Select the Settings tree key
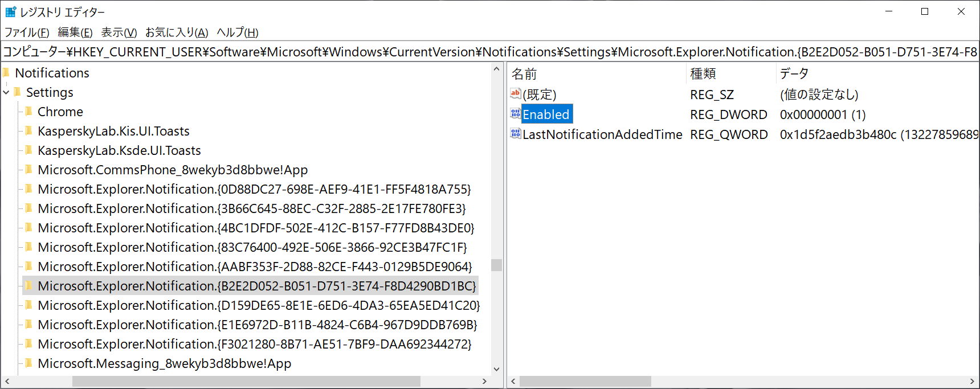The height and width of the screenshot is (389, 980). 50,92
